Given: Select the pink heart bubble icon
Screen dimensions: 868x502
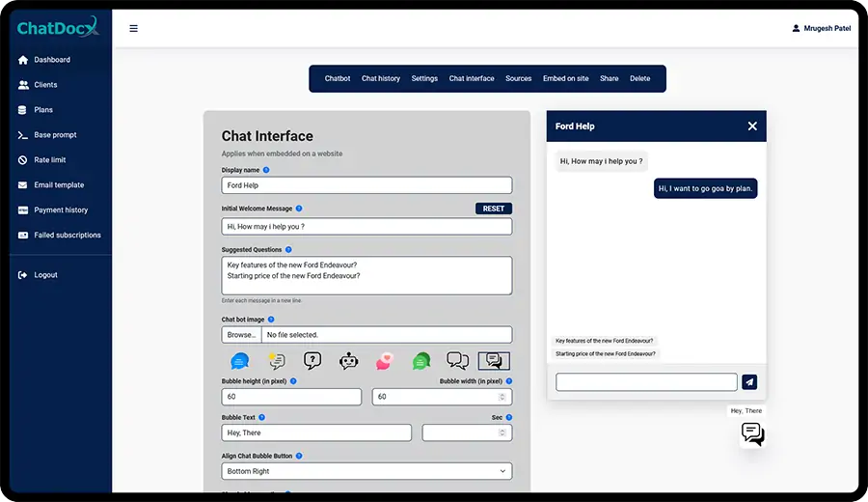Looking at the screenshot, I should [385, 361].
